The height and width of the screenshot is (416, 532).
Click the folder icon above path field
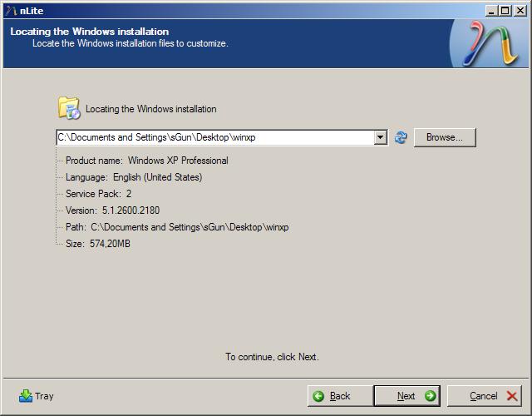pyautogui.click(x=69, y=108)
